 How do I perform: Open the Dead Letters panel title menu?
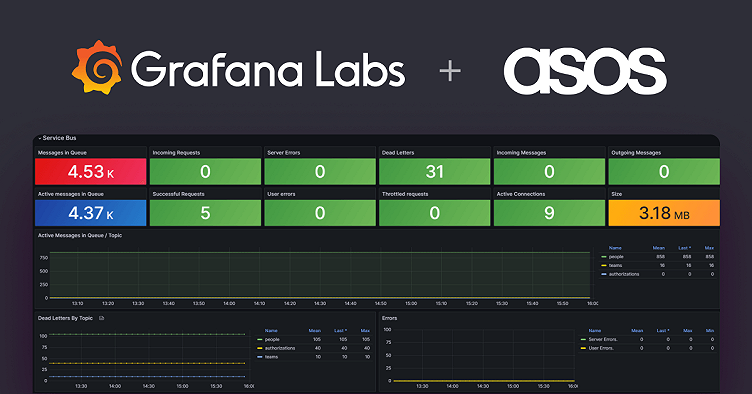(398, 153)
